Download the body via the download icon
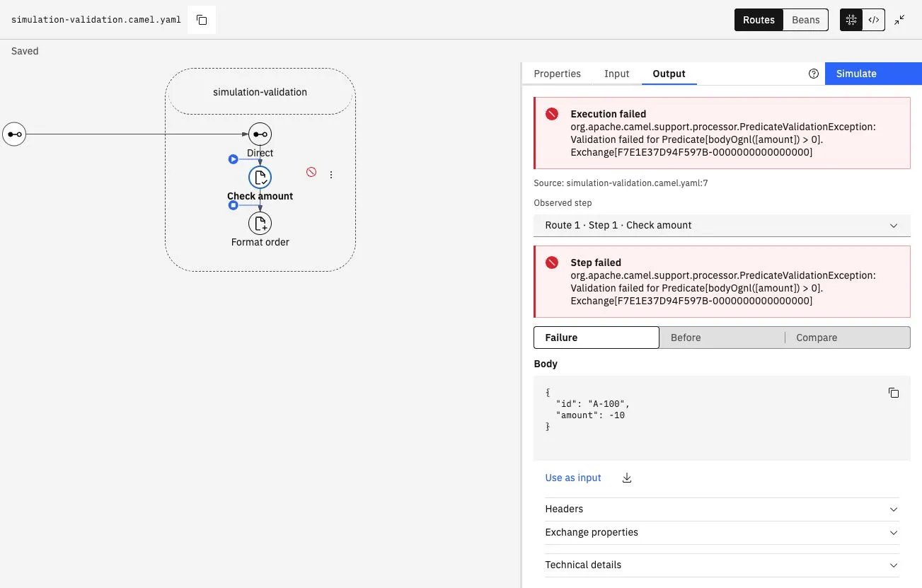The height and width of the screenshot is (588, 922). pos(626,478)
